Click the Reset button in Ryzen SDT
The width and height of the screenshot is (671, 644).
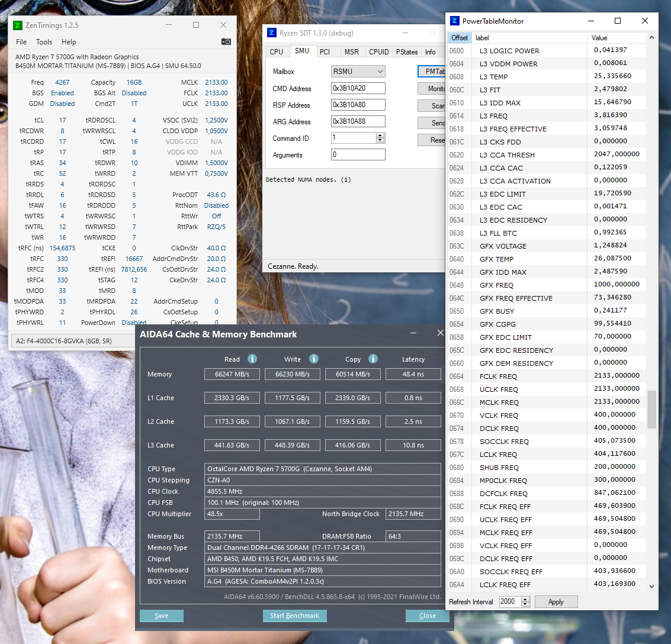tap(432, 140)
